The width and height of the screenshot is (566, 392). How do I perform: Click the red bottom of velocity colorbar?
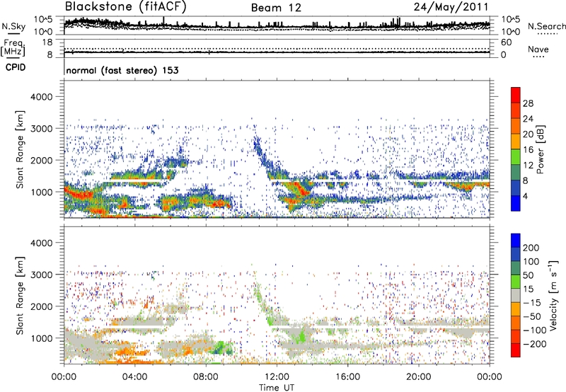coord(516,350)
